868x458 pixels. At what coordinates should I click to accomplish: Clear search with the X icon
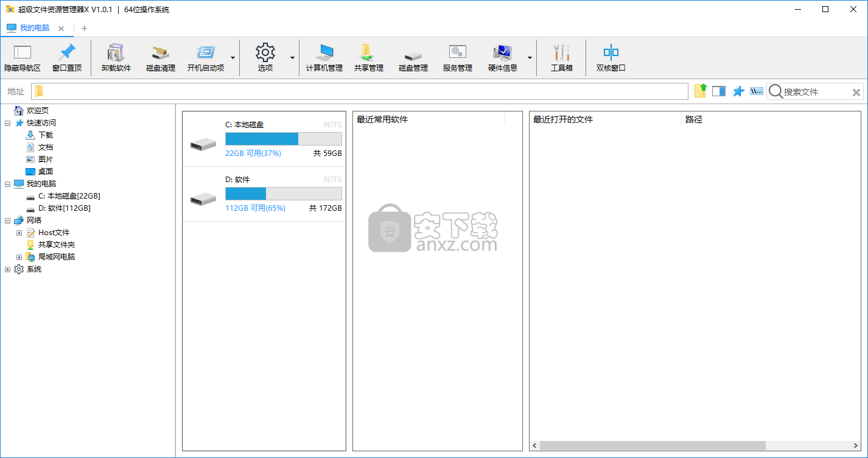pyautogui.click(x=856, y=92)
